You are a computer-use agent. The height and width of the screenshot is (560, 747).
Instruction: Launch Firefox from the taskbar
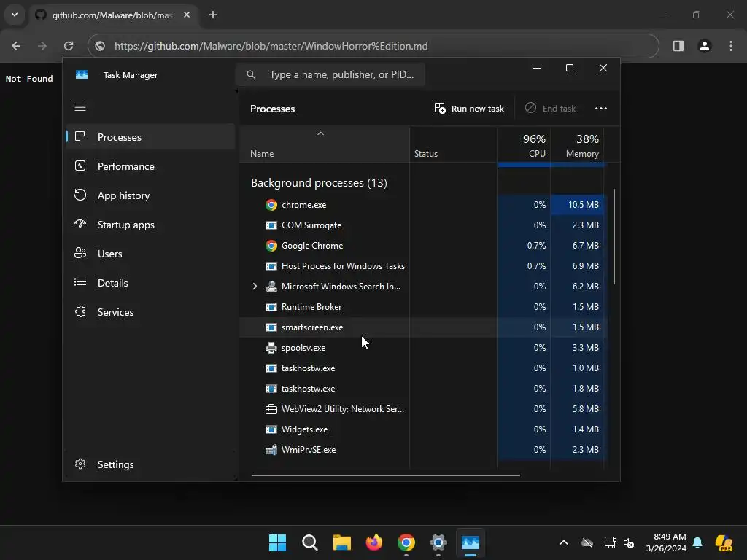(374, 542)
